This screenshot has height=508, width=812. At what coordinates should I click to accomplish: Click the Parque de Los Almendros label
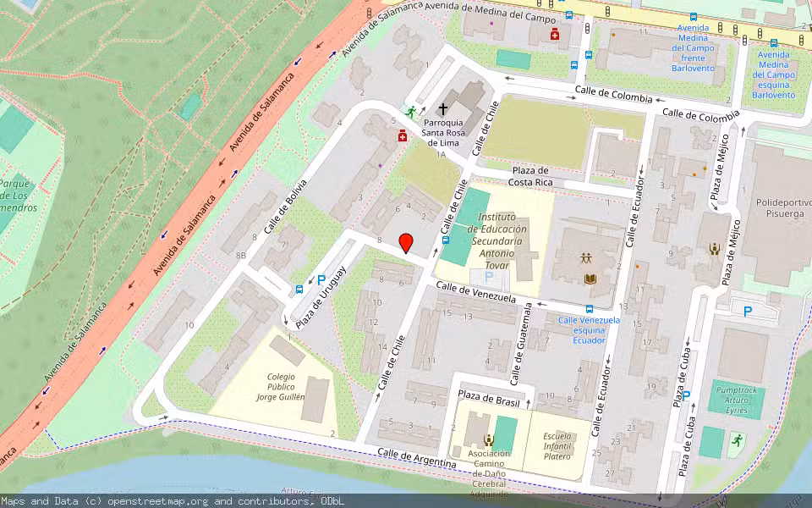coord(19,196)
